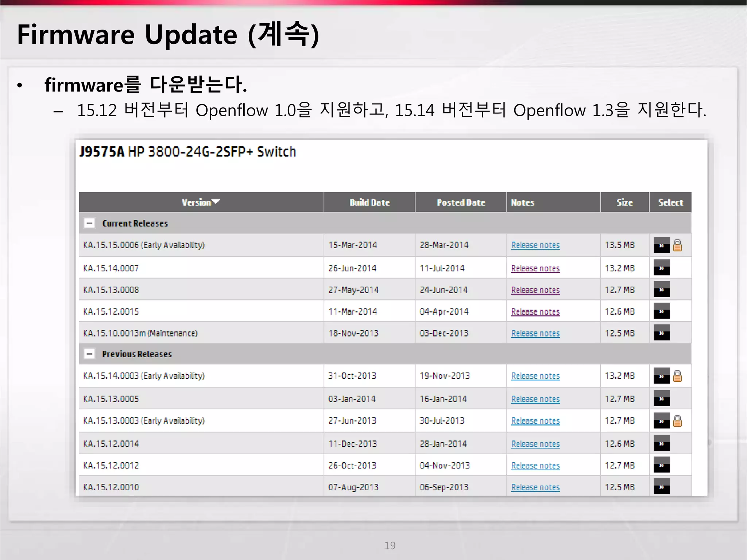Viewport: 747px width, 560px height.
Task: Collapse the Current Releases section
Action: tap(89, 223)
